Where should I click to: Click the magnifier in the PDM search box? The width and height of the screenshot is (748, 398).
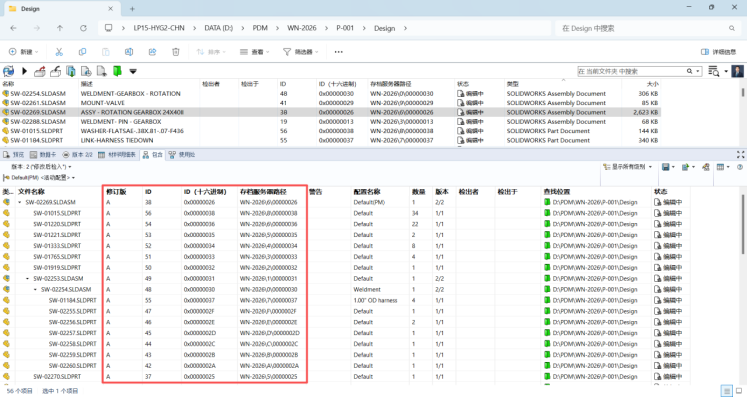(689, 71)
